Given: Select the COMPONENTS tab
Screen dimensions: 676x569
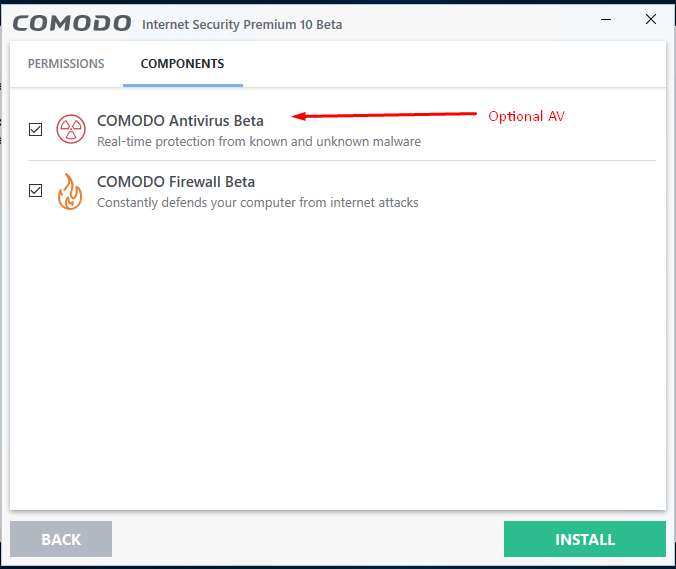Looking at the screenshot, I should [182, 64].
